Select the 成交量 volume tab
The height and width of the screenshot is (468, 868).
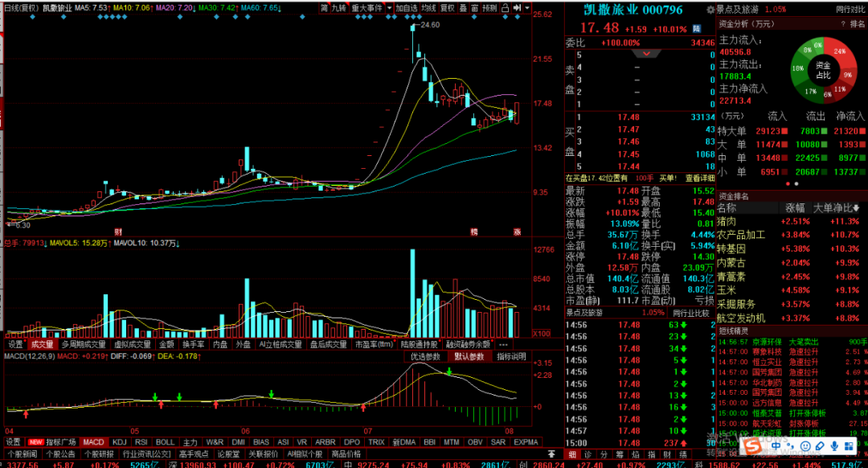[42, 344]
